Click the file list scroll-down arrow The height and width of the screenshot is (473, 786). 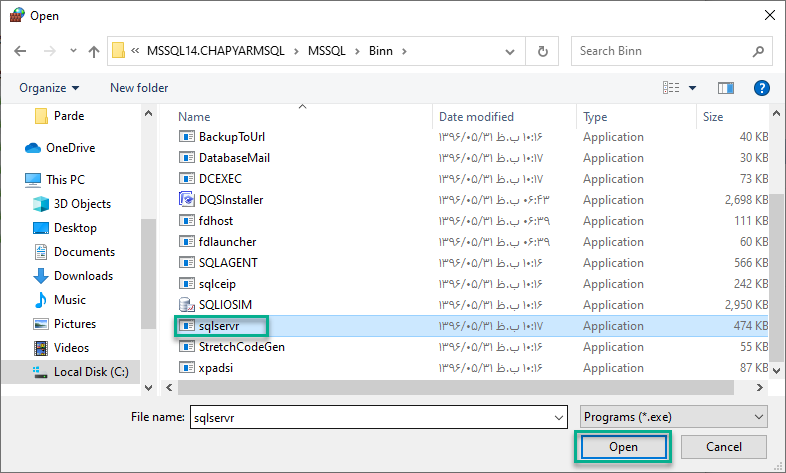(776, 371)
